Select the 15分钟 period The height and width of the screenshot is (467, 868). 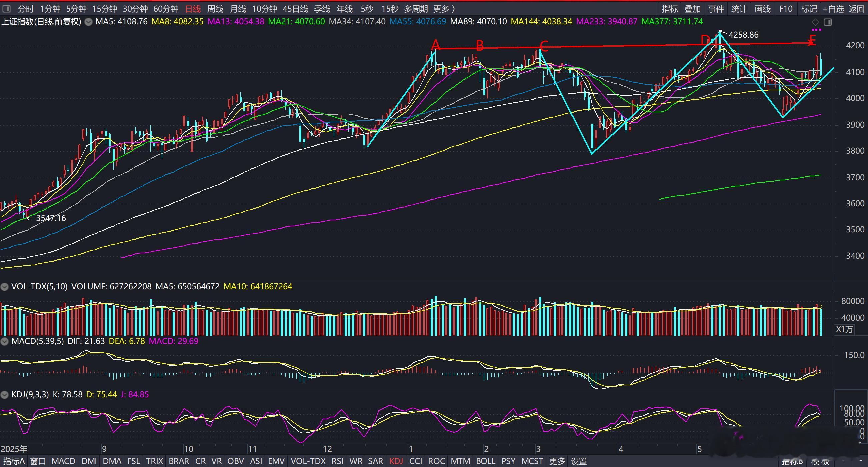(x=105, y=9)
